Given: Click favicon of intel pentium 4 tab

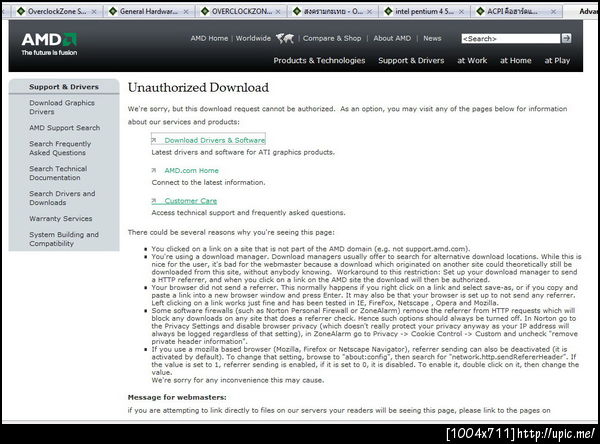Looking at the screenshot, I should pos(388,11).
